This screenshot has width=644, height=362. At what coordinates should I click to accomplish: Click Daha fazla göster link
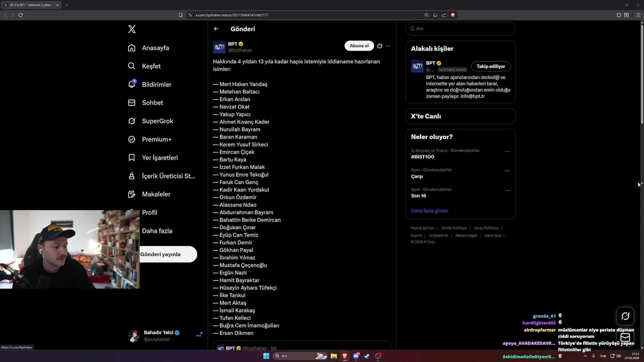[430, 211]
